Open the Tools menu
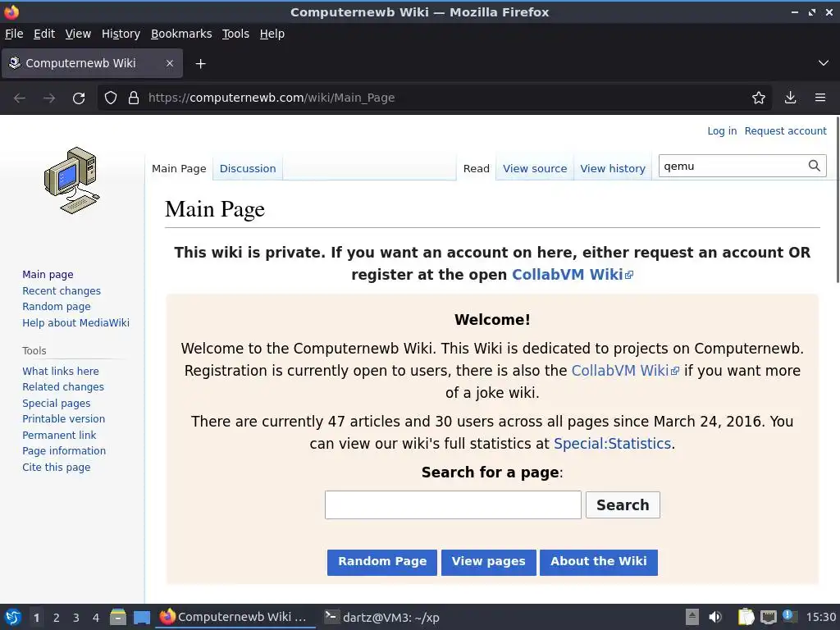This screenshot has width=840, height=630. [x=235, y=34]
